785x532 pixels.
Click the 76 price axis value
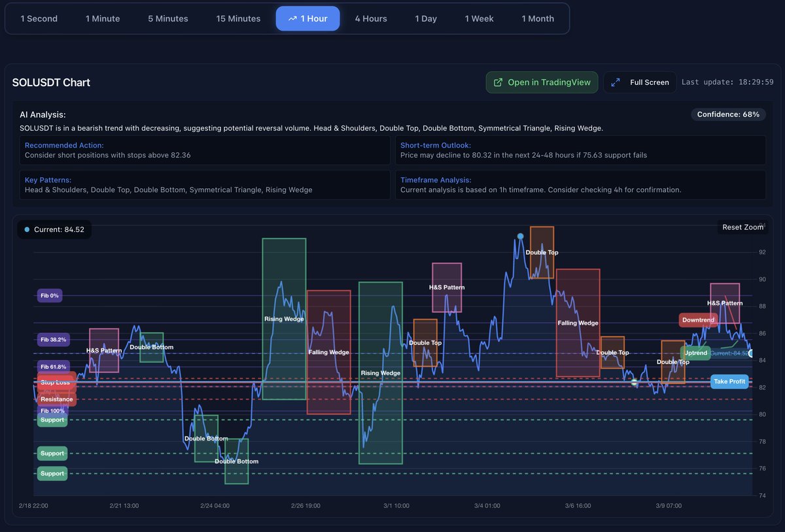click(x=762, y=469)
